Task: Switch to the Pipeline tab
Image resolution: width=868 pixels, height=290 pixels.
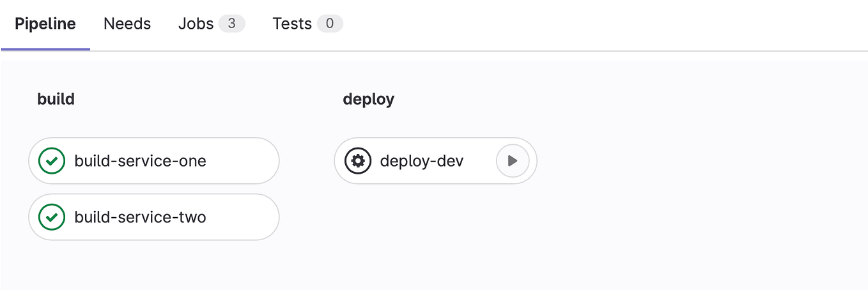Action: click(x=45, y=24)
